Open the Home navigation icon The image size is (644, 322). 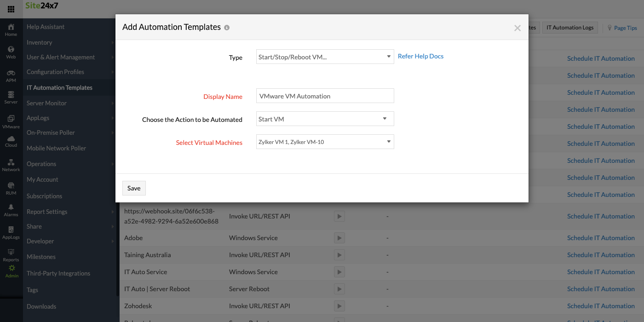tap(11, 28)
